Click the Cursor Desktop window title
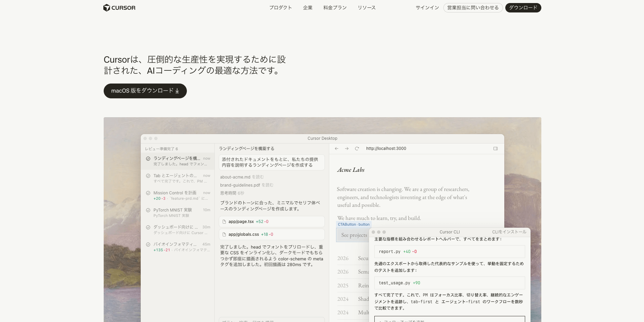644x322 pixels. [x=322, y=138]
